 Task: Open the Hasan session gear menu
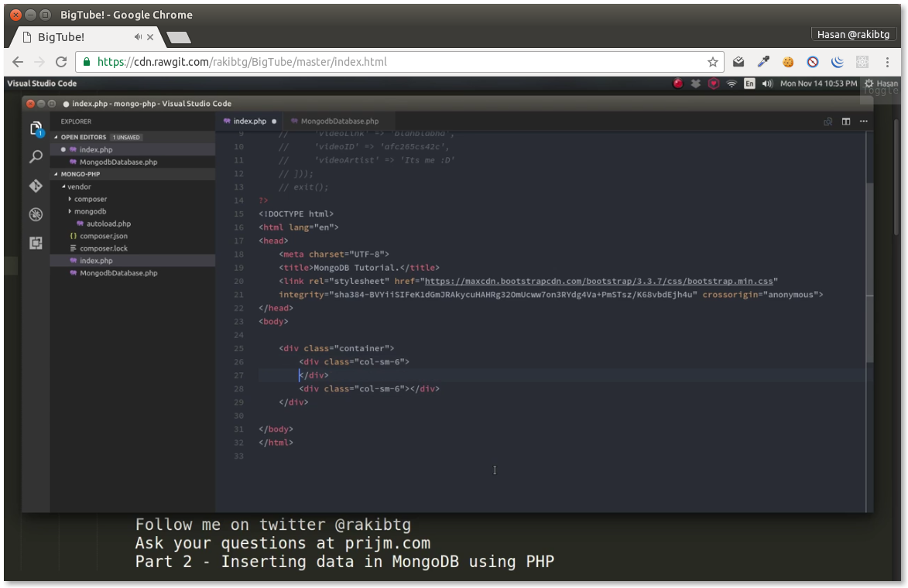click(x=881, y=84)
